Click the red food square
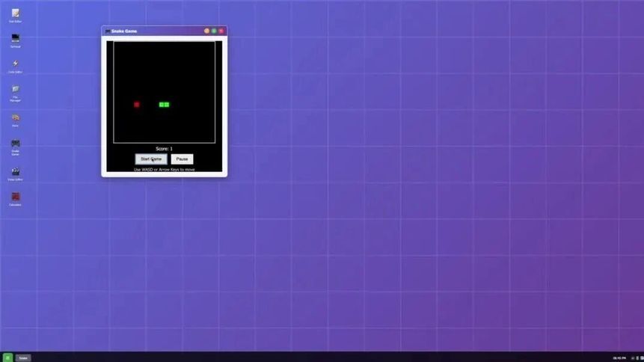 (137, 105)
